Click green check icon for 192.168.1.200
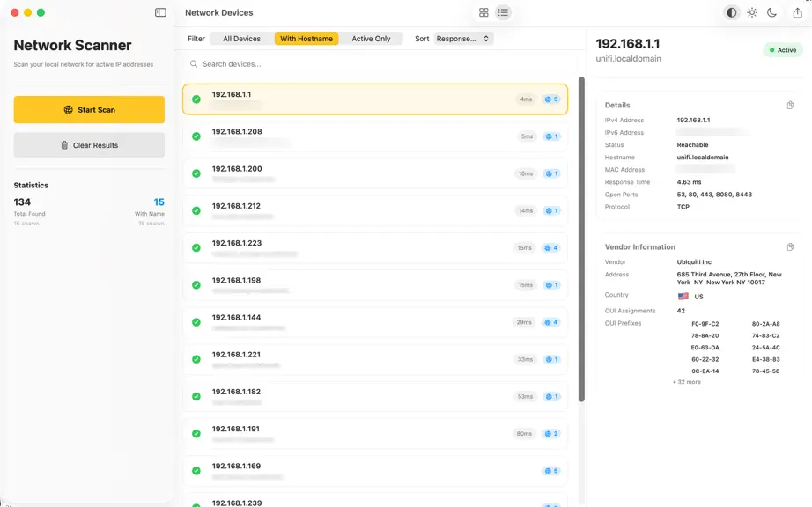This screenshot has height=507, width=812. [x=196, y=173]
